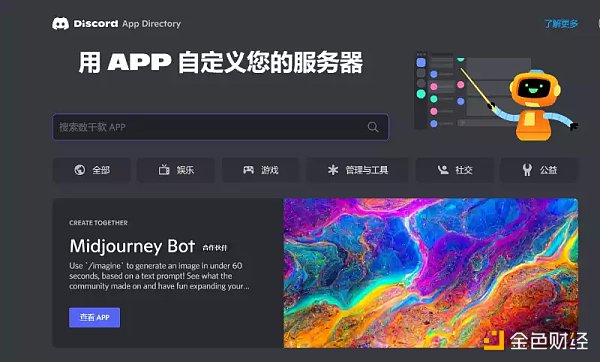
Task: Open the 了解更多 link
Action: [561, 24]
